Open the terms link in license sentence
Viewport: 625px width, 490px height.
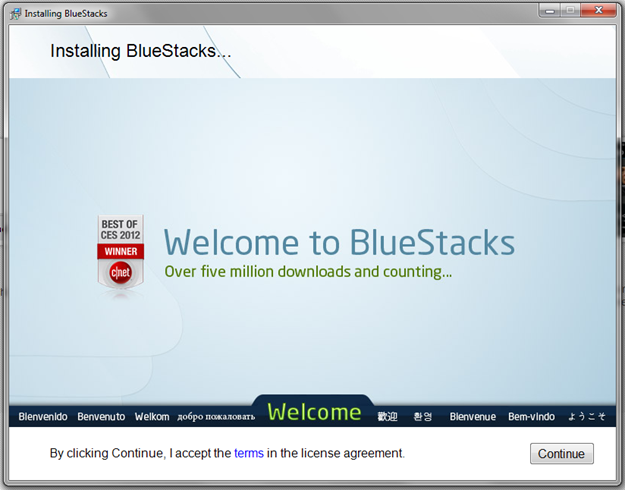pos(249,453)
